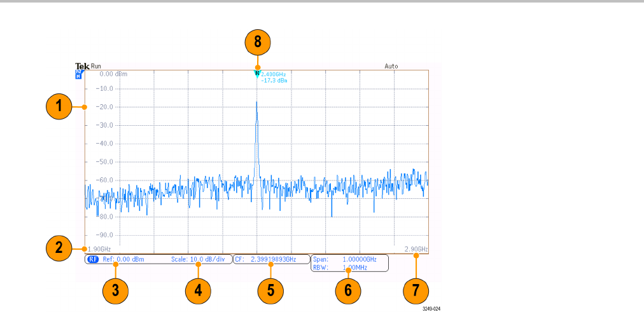Click the cyan R reference marker triangle
644x312 pixels.
tap(257, 74)
